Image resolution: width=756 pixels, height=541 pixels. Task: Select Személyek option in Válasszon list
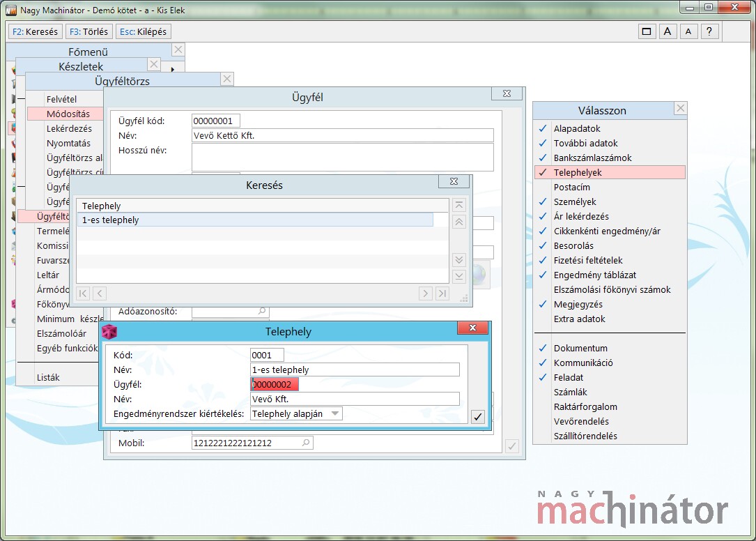tap(575, 201)
